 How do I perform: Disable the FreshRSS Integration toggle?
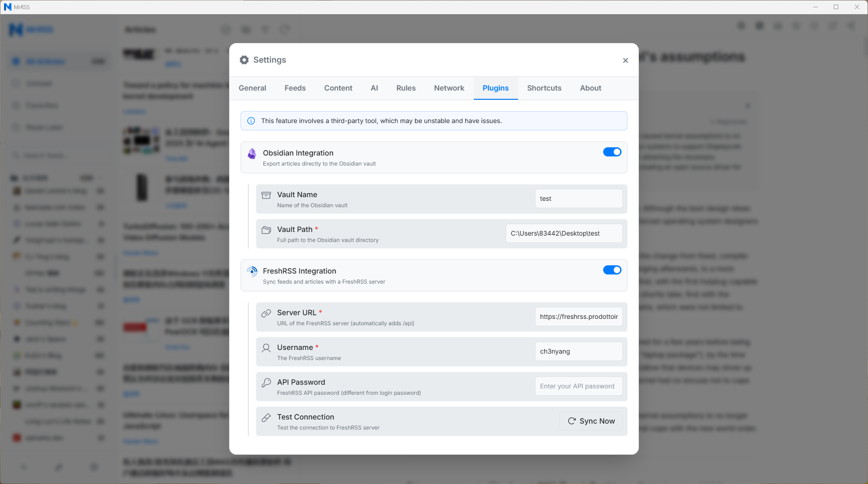[612, 270]
